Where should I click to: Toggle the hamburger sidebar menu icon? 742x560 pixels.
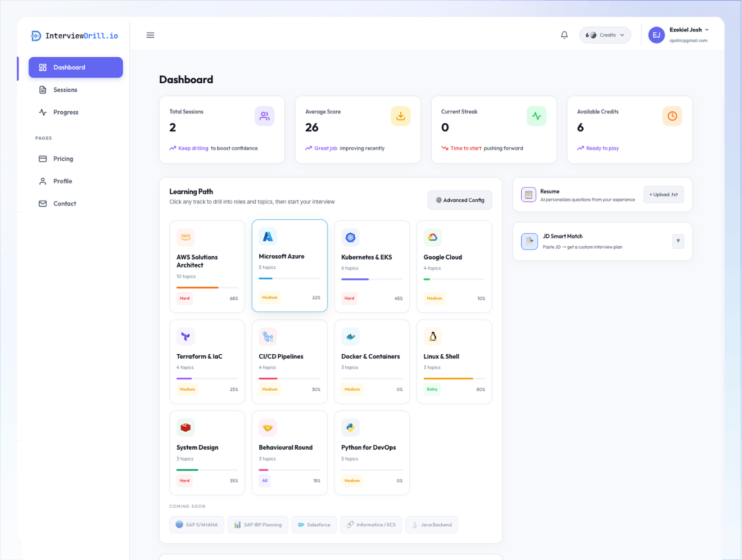click(x=150, y=35)
